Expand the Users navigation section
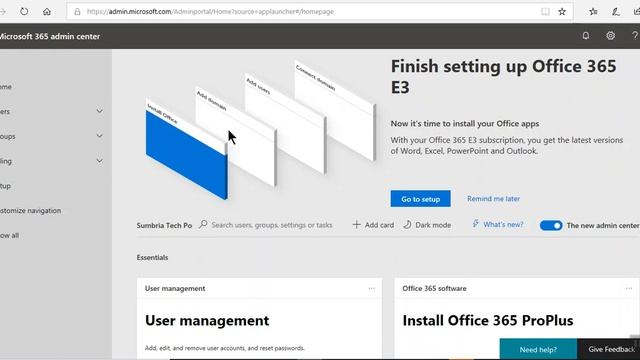 pyautogui.click(x=100, y=111)
